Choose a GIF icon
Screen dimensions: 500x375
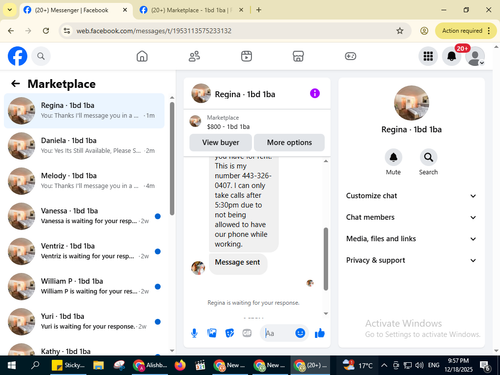click(247, 333)
